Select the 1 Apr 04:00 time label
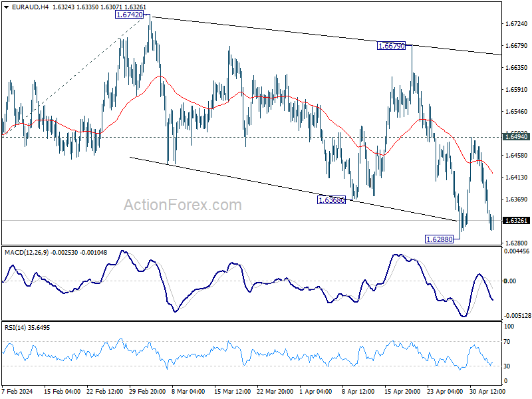The height and width of the screenshot is (399, 532). tap(315, 391)
